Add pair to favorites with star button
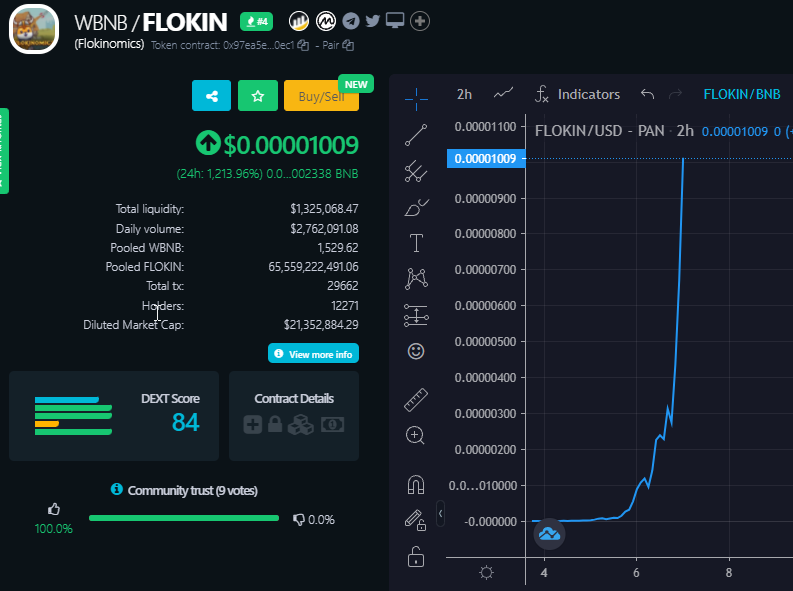The width and height of the screenshot is (793, 591). [258, 96]
